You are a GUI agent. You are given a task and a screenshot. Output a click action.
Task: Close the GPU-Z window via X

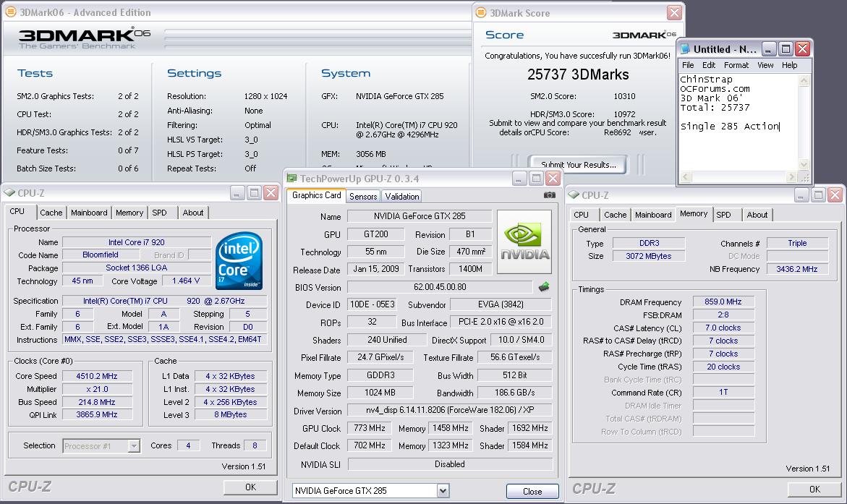[553, 179]
